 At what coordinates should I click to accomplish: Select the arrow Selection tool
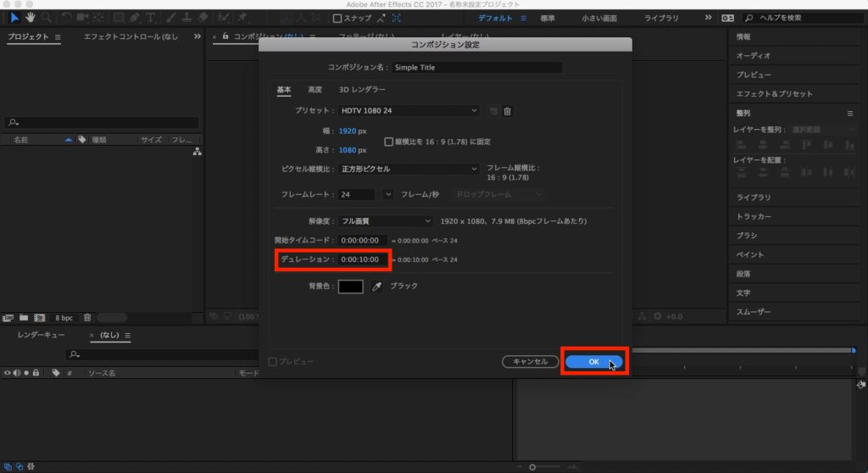pyautogui.click(x=14, y=18)
